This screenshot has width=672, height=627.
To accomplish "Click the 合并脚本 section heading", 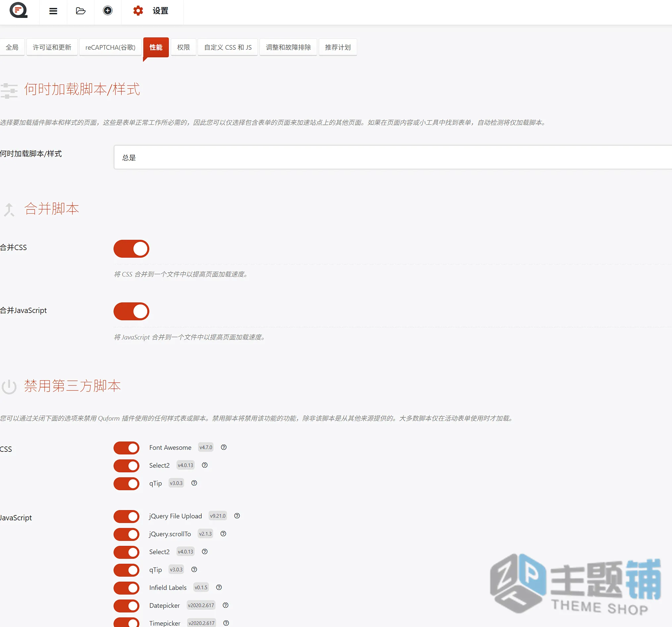I will coord(52,209).
